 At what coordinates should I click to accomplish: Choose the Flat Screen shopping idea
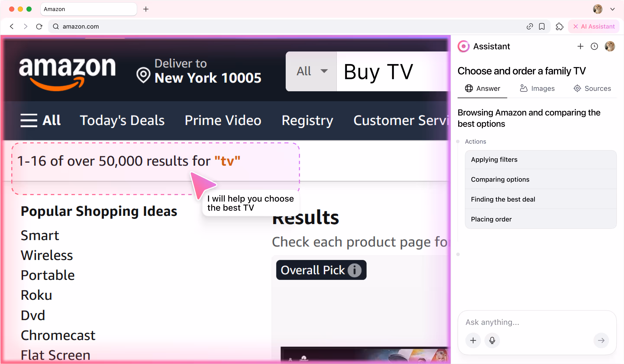(55, 355)
